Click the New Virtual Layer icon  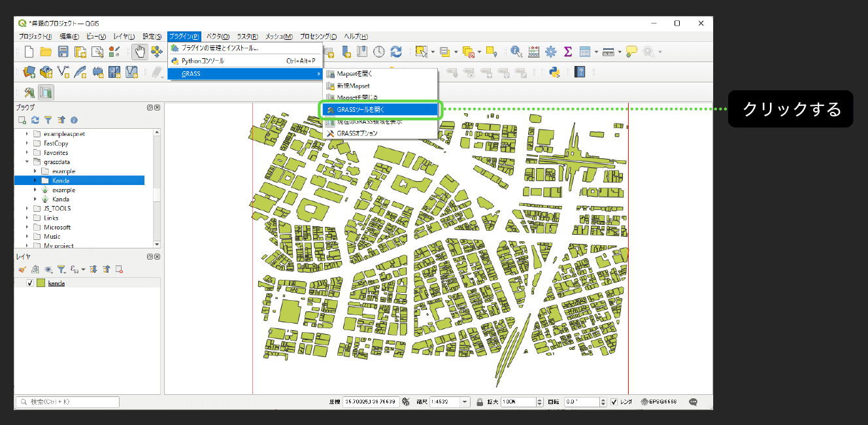(x=131, y=72)
